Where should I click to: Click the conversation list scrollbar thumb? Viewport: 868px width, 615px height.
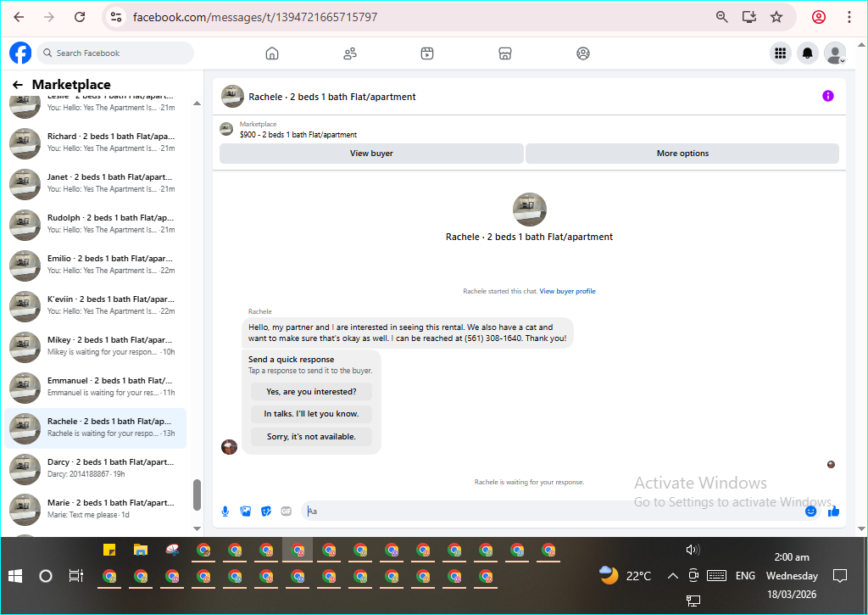(x=197, y=495)
